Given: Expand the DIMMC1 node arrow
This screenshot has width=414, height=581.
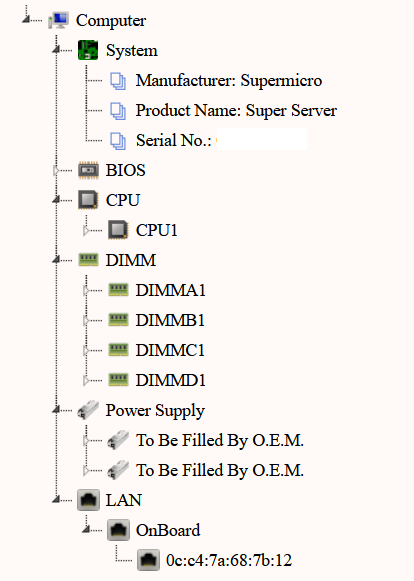Looking at the screenshot, I should pos(86,350).
